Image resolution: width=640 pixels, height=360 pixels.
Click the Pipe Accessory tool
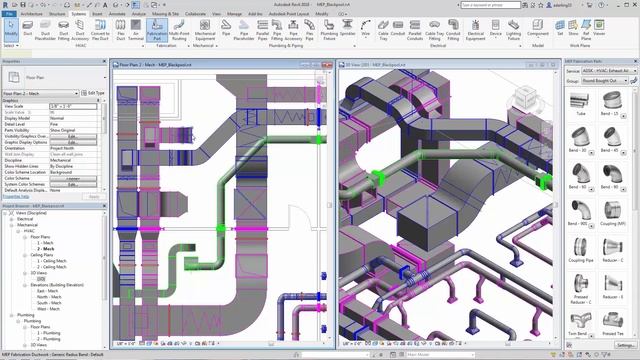[293, 30]
